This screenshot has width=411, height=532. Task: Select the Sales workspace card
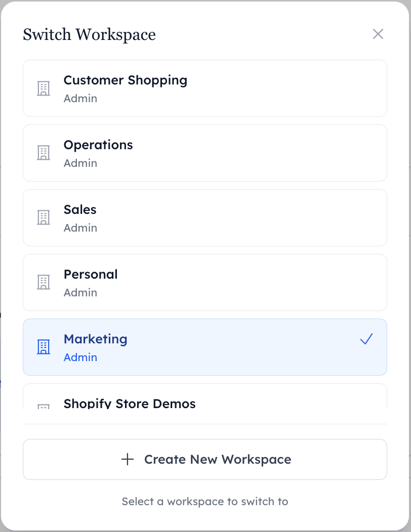coord(205,217)
